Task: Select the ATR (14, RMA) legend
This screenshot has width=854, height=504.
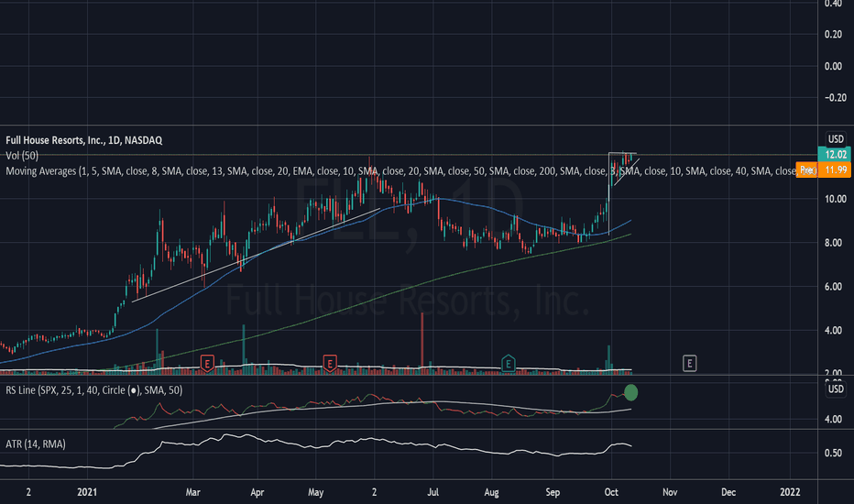Action: tap(36, 444)
